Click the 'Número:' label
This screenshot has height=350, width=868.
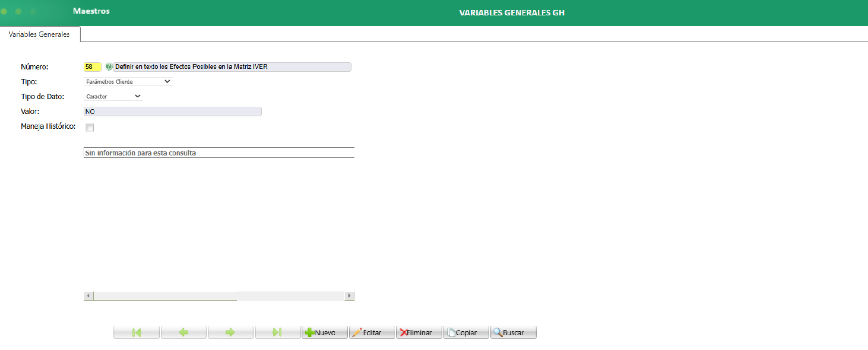pos(35,67)
